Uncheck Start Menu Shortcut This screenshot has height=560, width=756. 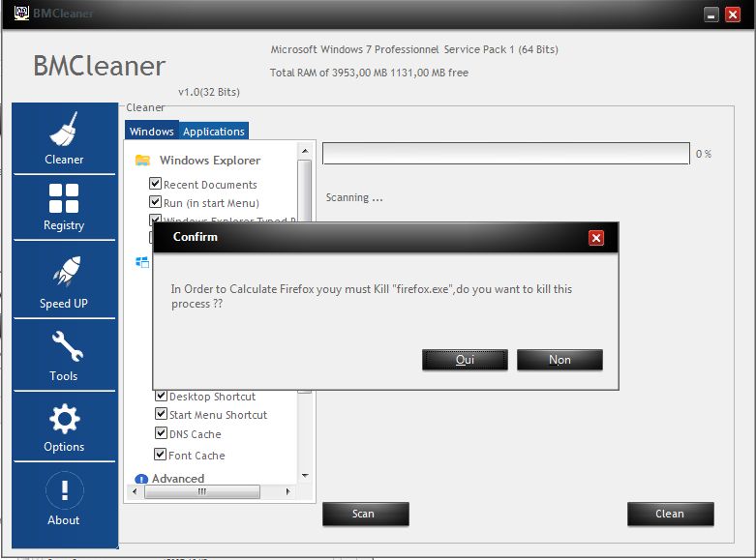tap(161, 414)
